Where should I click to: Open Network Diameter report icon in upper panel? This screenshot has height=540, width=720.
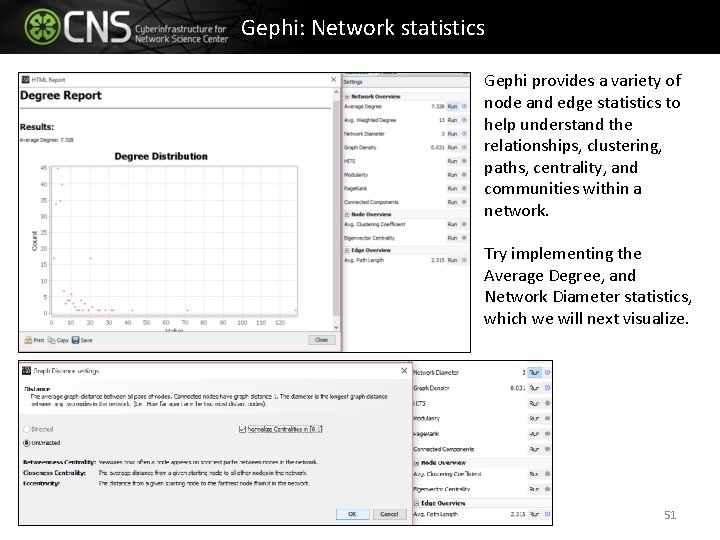pyautogui.click(x=464, y=134)
